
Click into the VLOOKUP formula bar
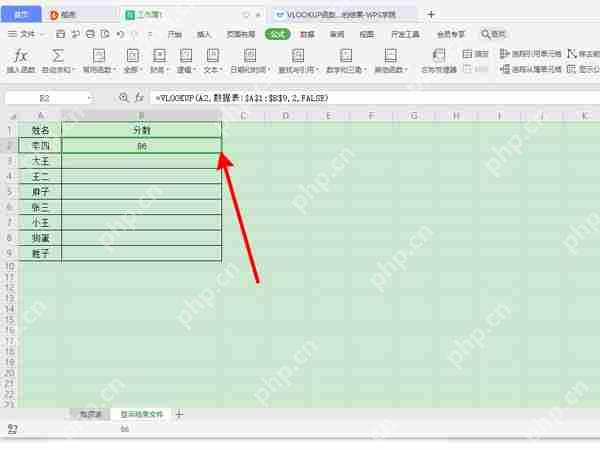click(x=375, y=98)
